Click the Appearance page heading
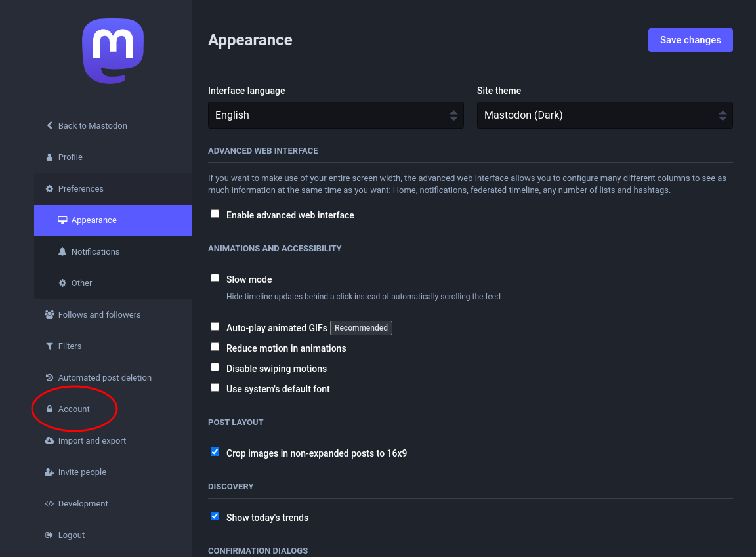 coord(250,40)
